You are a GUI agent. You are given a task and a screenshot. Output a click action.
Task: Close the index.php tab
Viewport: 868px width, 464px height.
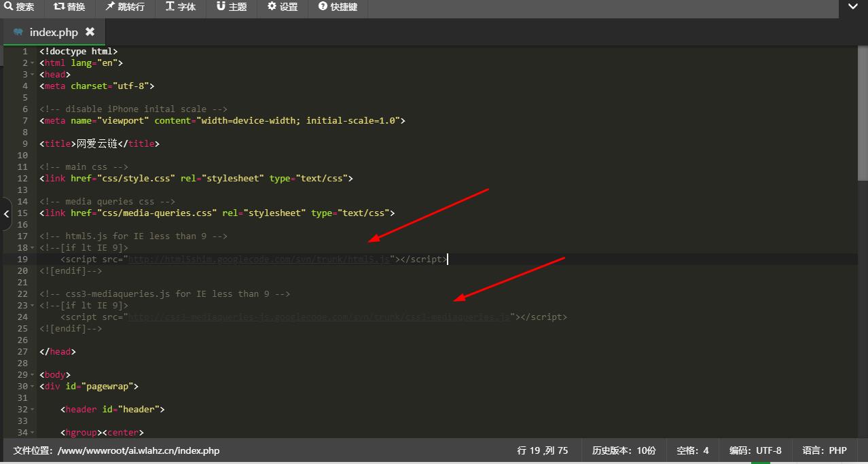pyautogui.click(x=90, y=32)
